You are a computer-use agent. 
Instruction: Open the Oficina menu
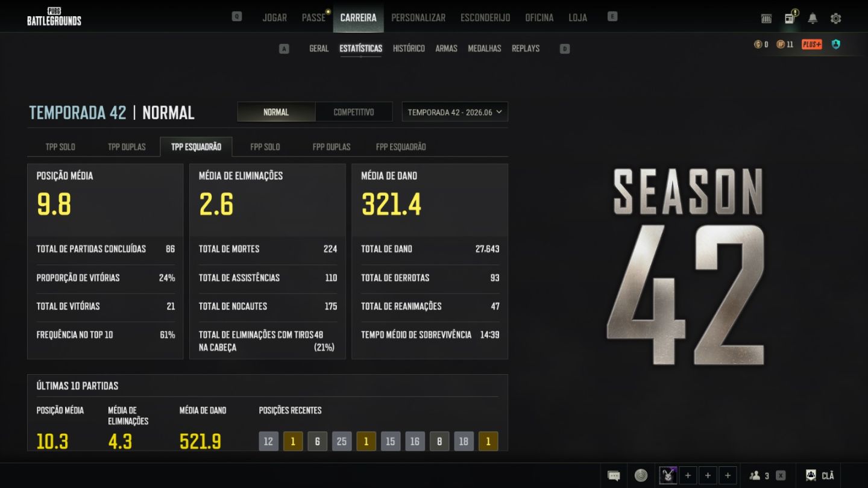point(539,17)
